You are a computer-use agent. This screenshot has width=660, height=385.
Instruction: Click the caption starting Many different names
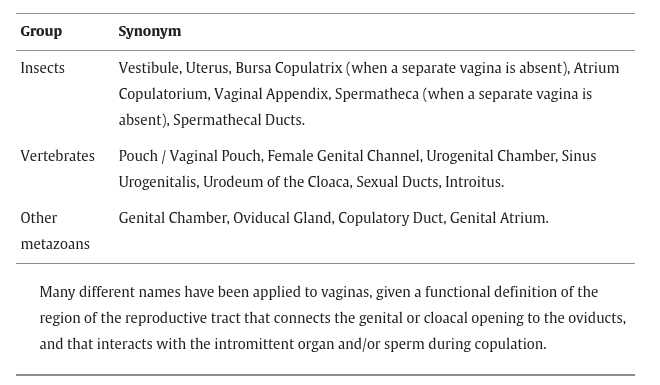click(333, 318)
